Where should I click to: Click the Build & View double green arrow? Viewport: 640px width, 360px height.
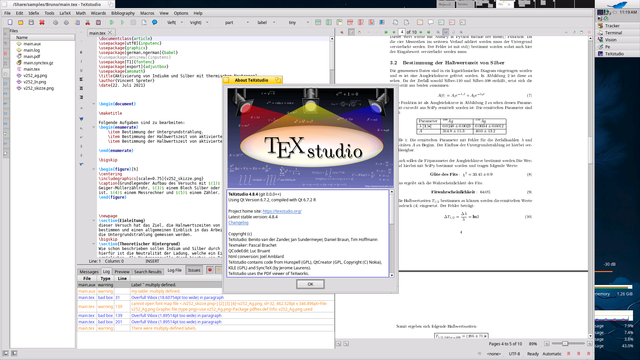(112, 22)
